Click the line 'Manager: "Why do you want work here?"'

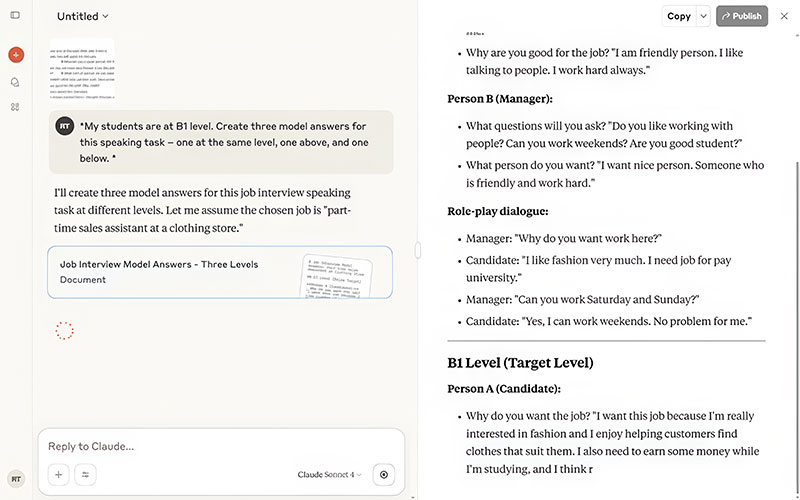563,238
